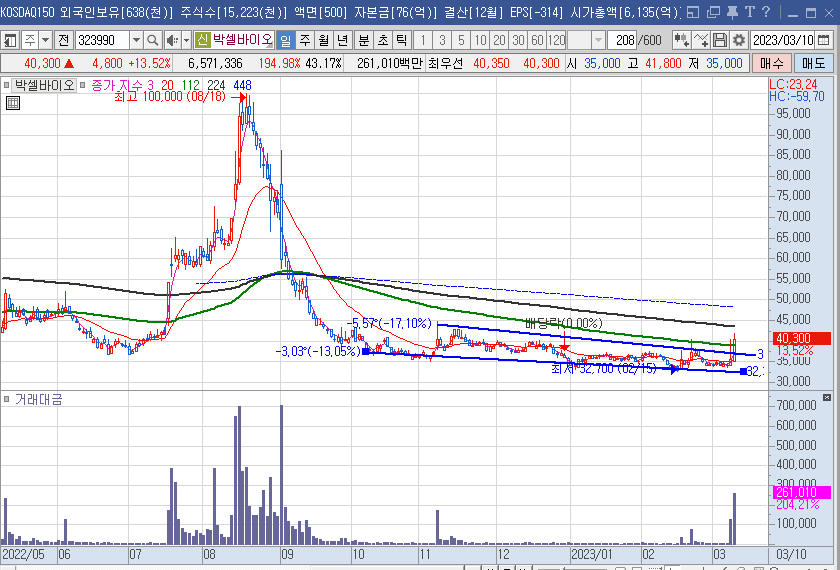Pin the window with the pushpin icon
The width and height of the screenshot is (840, 570).
tap(732, 12)
